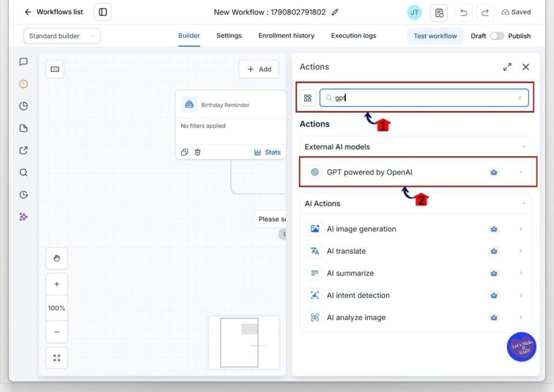Open the AI sparkle sidebar icon

click(x=23, y=217)
